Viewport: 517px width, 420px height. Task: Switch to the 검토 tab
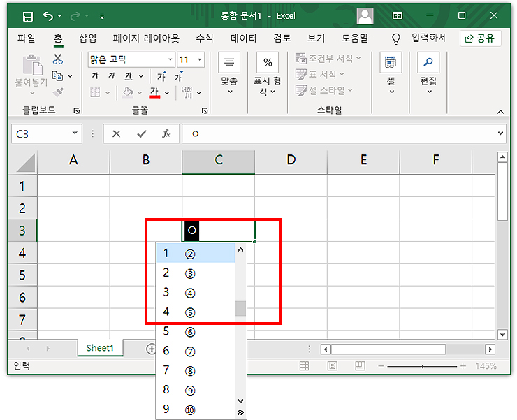[x=282, y=38]
